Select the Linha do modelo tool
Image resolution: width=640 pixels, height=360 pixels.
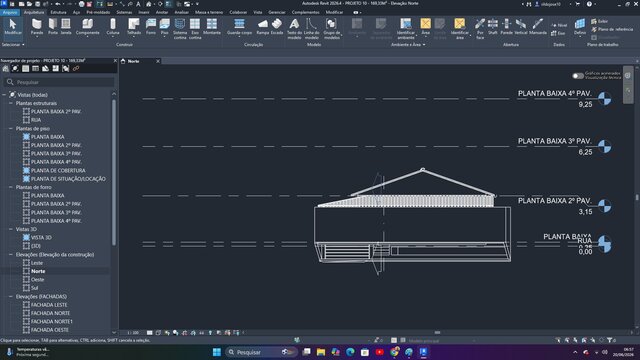point(311,29)
